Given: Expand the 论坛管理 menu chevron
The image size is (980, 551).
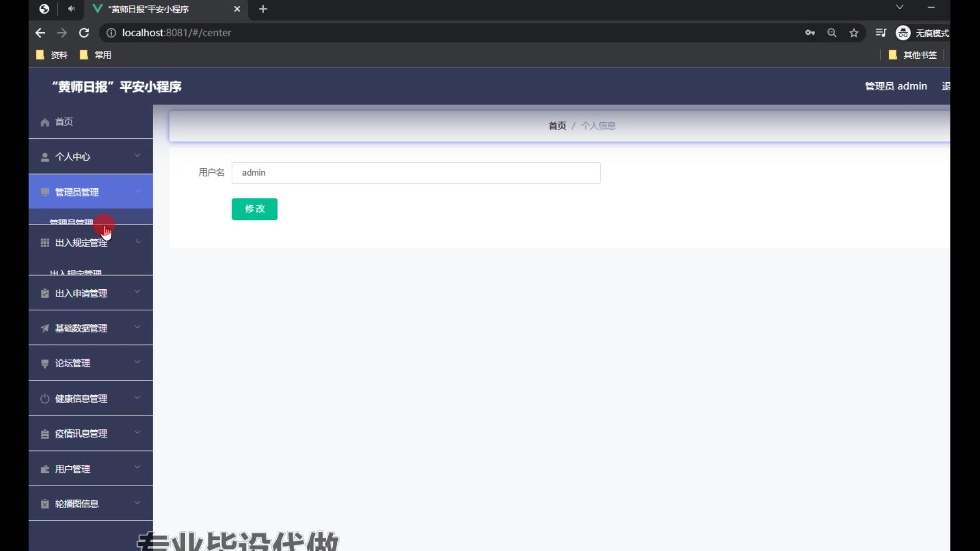Looking at the screenshot, I should pyautogui.click(x=137, y=362).
